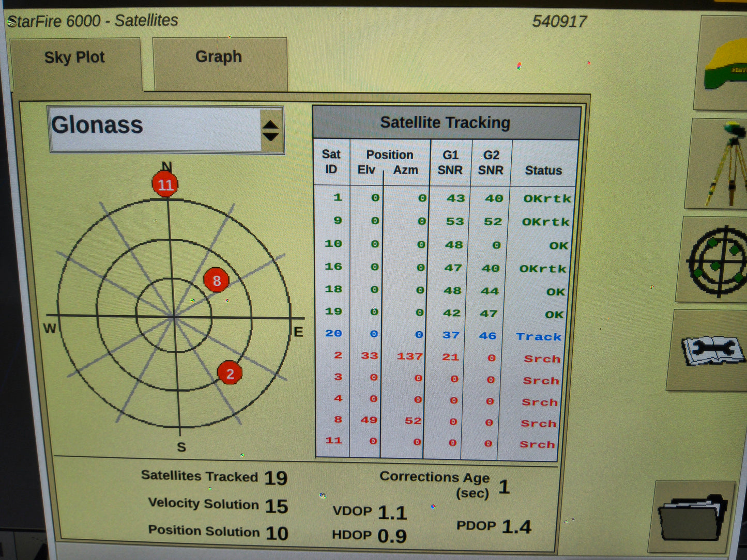
Task: Click satellite 4 Srch status
Action: pyautogui.click(x=540, y=402)
